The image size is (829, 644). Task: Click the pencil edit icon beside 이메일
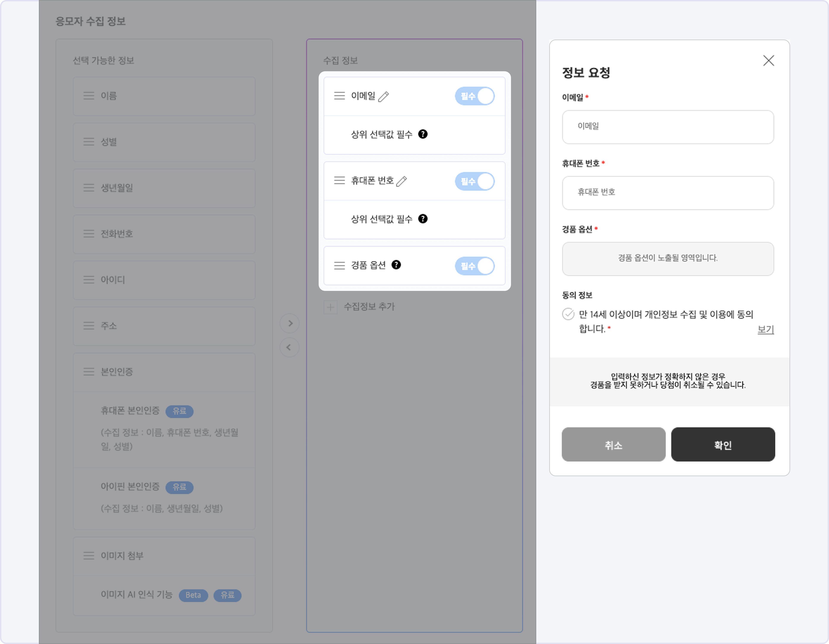coord(383,97)
